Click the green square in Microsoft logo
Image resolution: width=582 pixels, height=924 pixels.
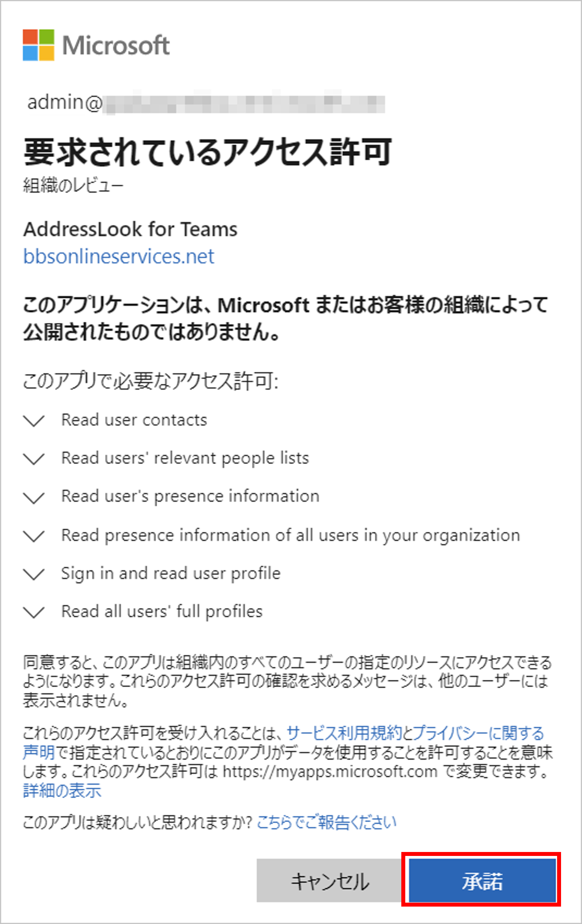pyautogui.click(x=46, y=36)
